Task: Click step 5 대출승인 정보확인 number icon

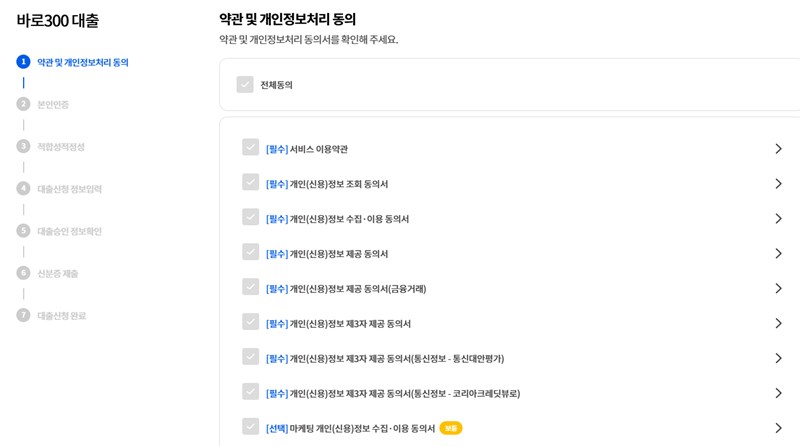Action: [23, 231]
